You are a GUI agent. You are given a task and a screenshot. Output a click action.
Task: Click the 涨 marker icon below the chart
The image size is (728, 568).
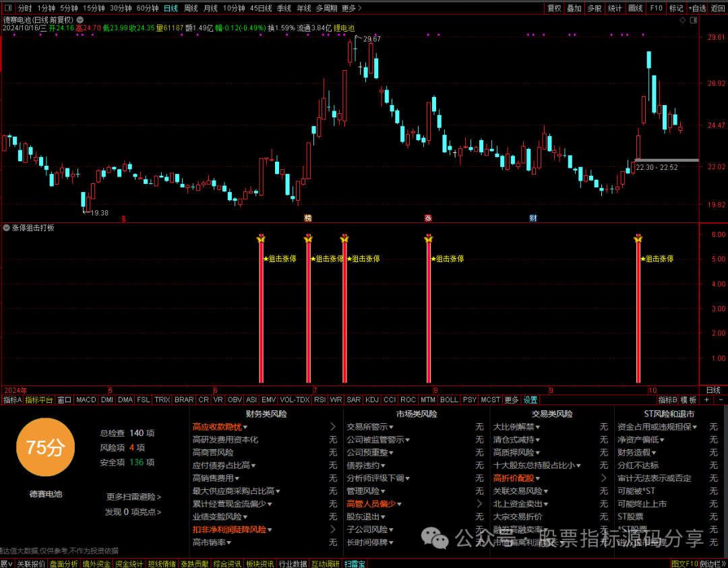click(x=428, y=218)
